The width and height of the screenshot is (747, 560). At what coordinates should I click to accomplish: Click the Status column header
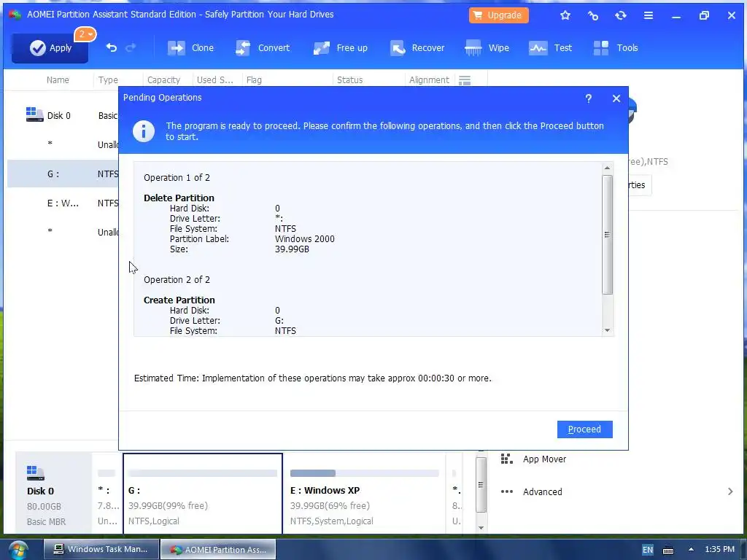tap(349, 80)
